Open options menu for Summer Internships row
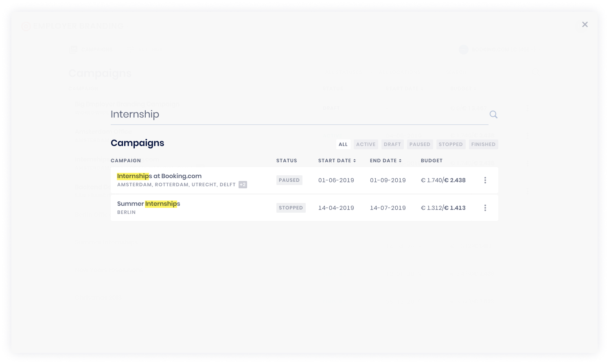The width and height of the screenshot is (609, 364). [x=485, y=208]
